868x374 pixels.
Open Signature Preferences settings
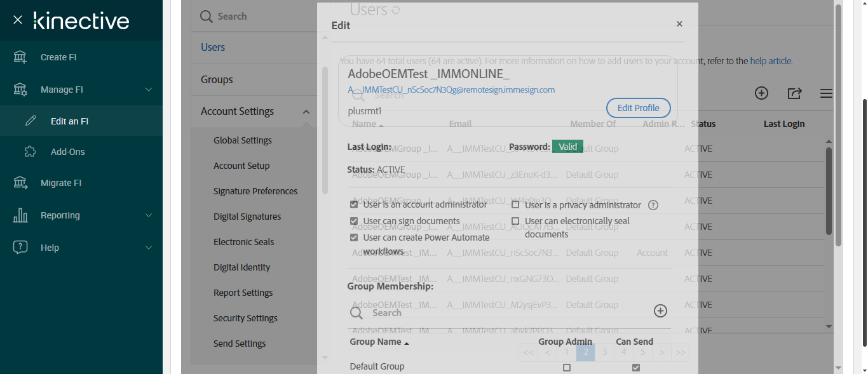pos(255,191)
